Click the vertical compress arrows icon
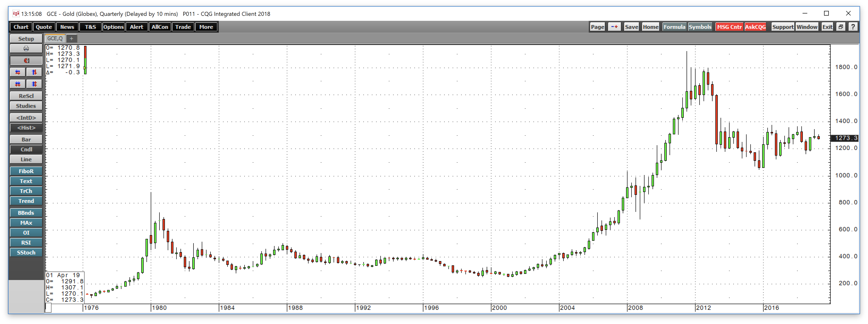 (34, 84)
